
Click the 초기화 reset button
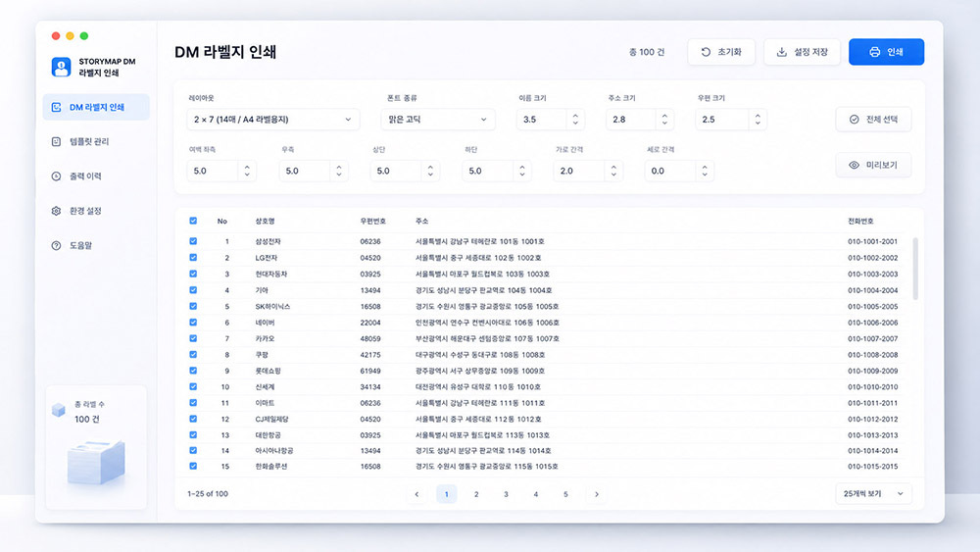point(721,52)
